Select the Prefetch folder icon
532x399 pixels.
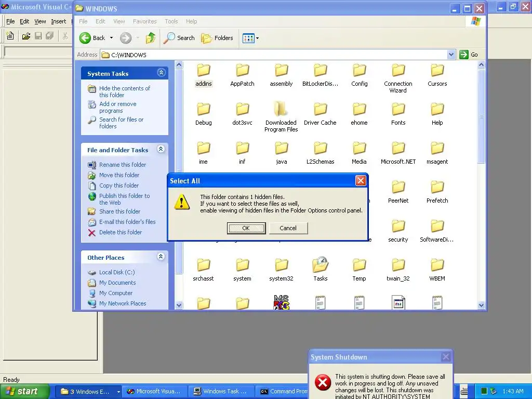(x=437, y=187)
